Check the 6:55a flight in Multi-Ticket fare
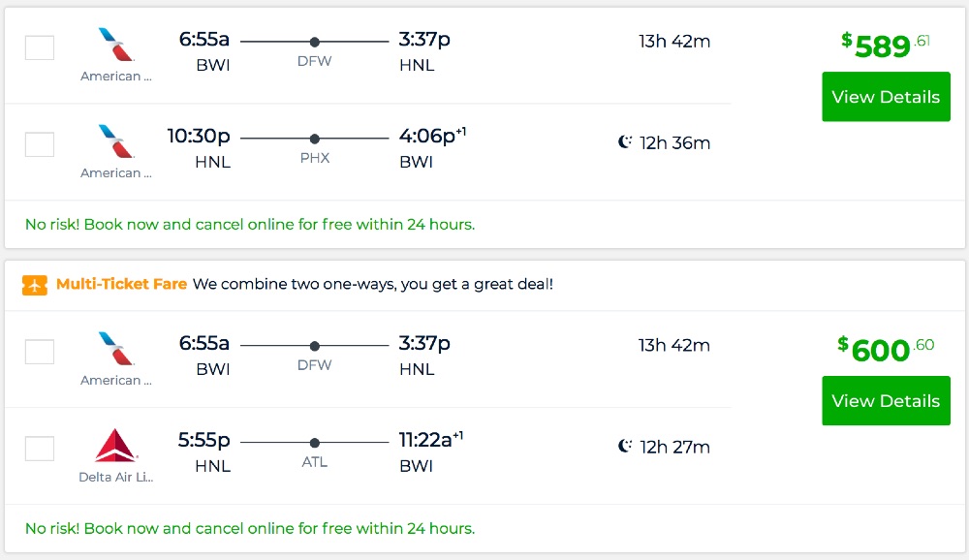The height and width of the screenshot is (560, 969). coord(40,352)
